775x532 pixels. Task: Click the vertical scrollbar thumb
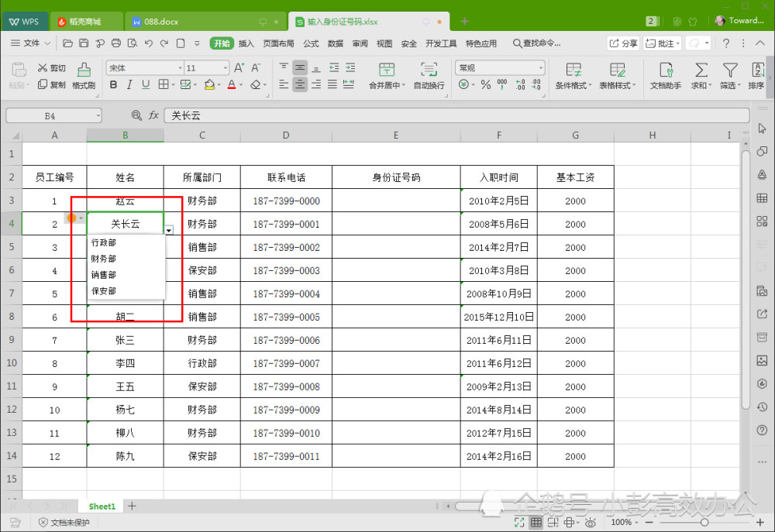[746, 279]
